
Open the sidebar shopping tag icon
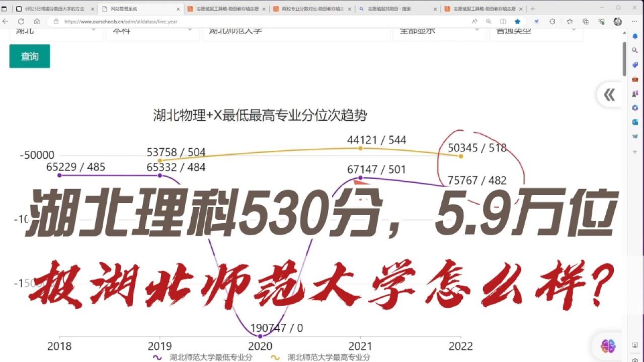coord(635,65)
